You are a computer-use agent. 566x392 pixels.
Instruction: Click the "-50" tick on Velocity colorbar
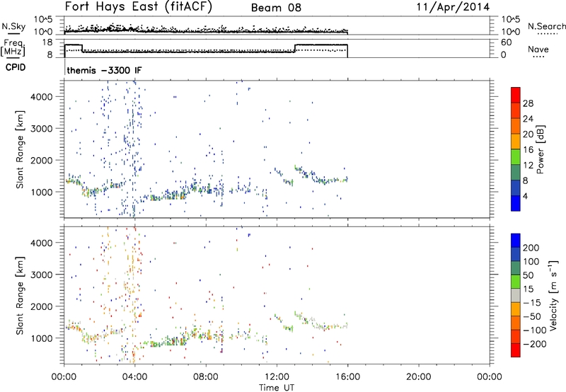531,316
